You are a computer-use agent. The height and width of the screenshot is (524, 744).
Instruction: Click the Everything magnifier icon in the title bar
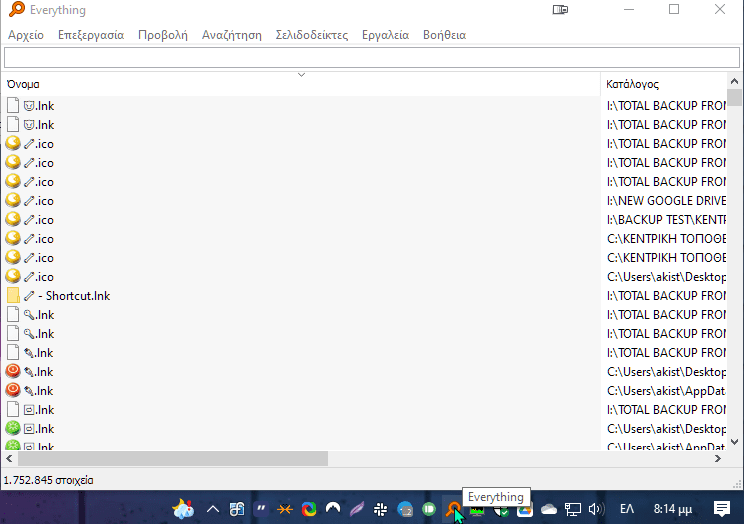point(14,10)
